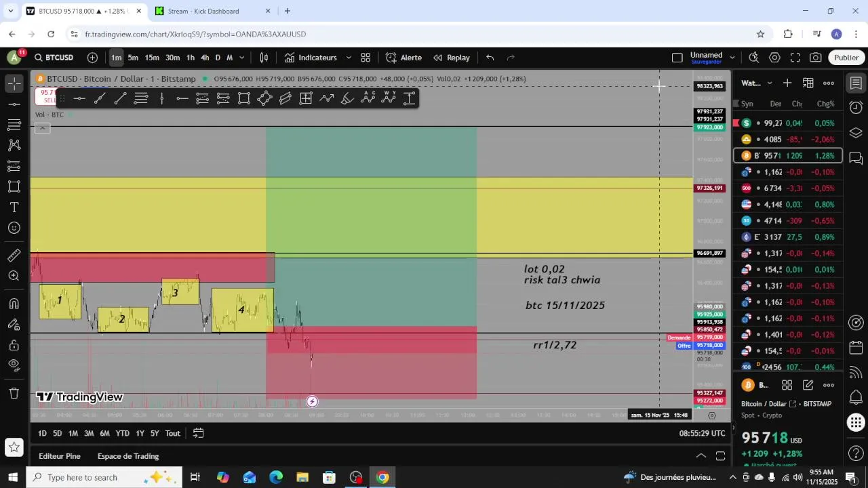Open the Alerts panel clock icon
Image resolution: width=868 pixels, height=488 pixels.
pos(856,107)
